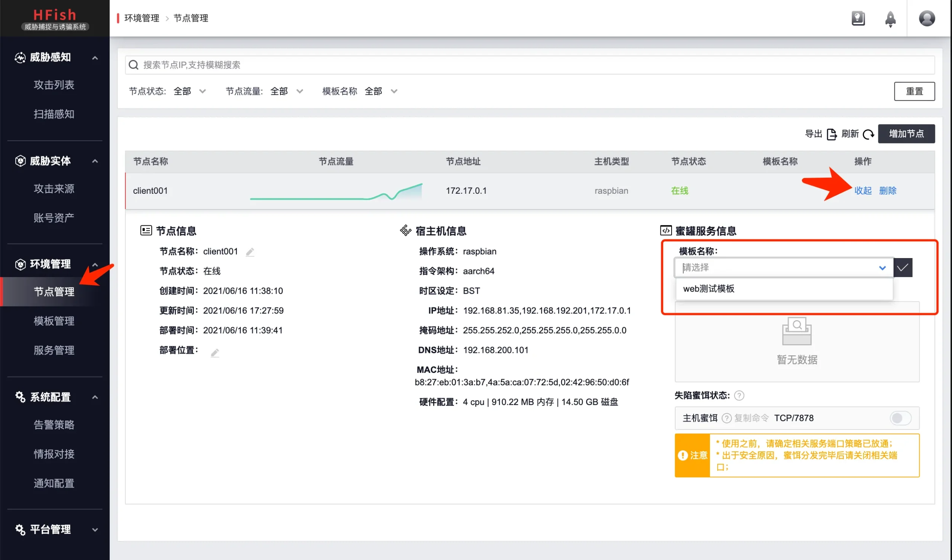
Task: Click node address 172.17.0.1
Action: [x=466, y=191]
